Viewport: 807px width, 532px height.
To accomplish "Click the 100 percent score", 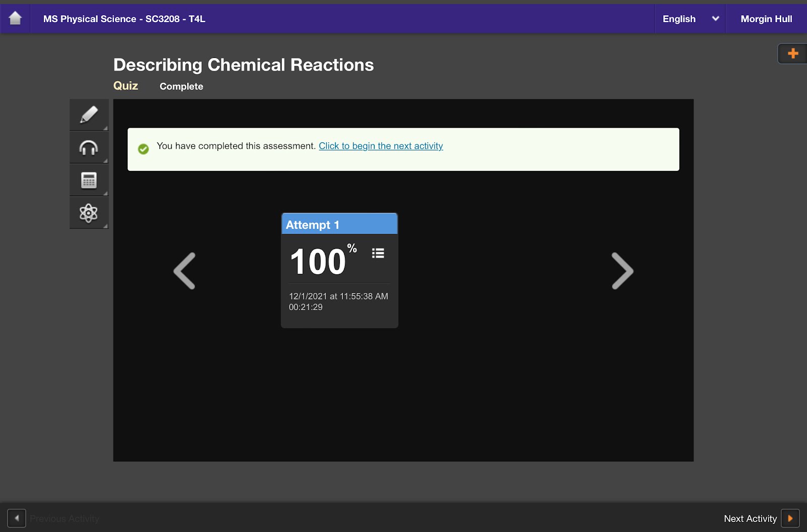I will pos(323,261).
